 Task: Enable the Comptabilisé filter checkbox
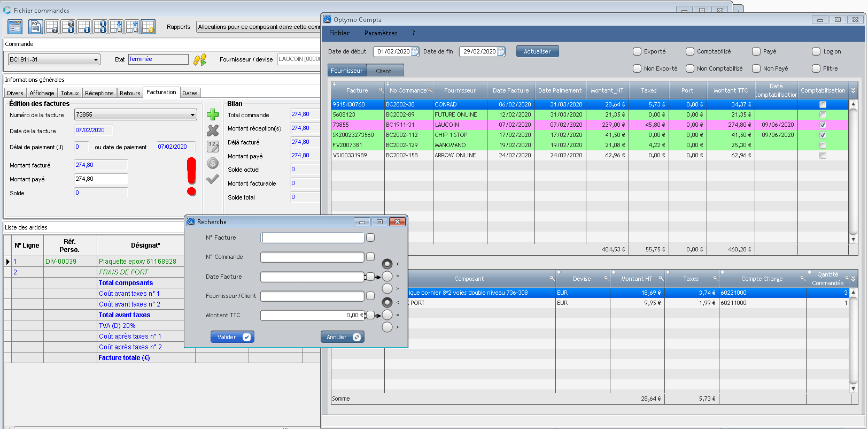(690, 51)
